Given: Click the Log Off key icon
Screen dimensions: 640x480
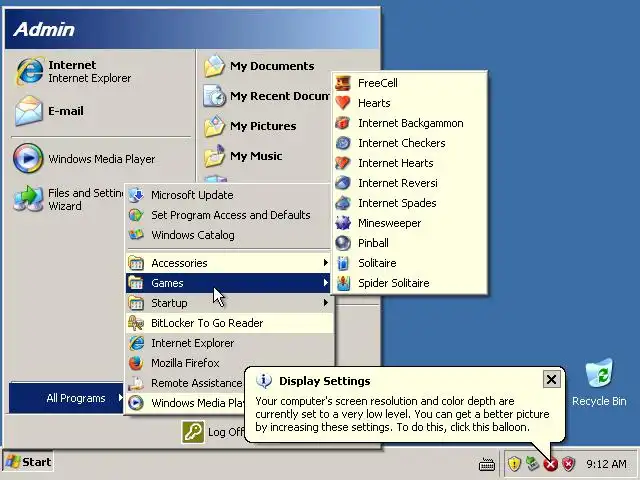Looking at the screenshot, I should [x=193, y=432].
